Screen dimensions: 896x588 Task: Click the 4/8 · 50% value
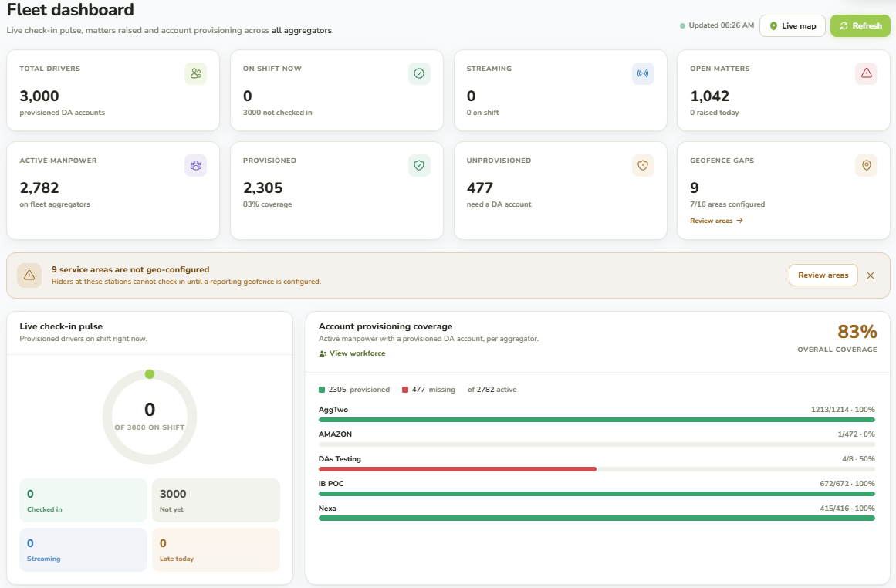click(858, 459)
